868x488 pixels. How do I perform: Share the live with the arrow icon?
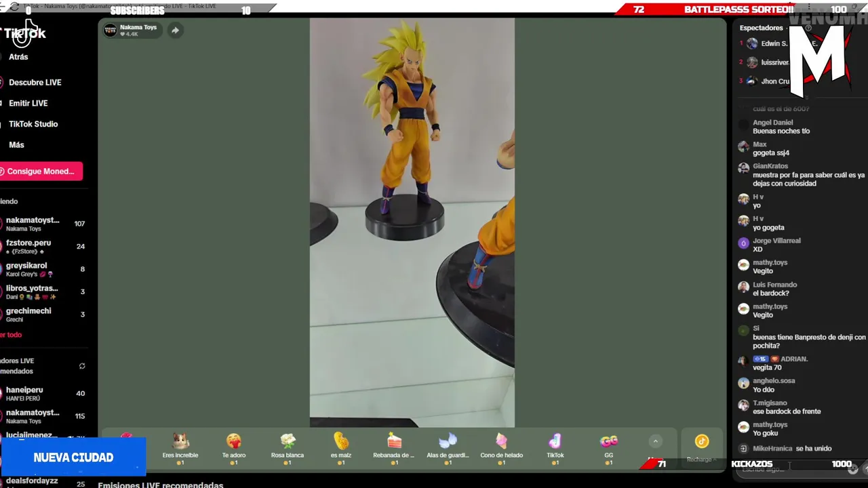[175, 30]
